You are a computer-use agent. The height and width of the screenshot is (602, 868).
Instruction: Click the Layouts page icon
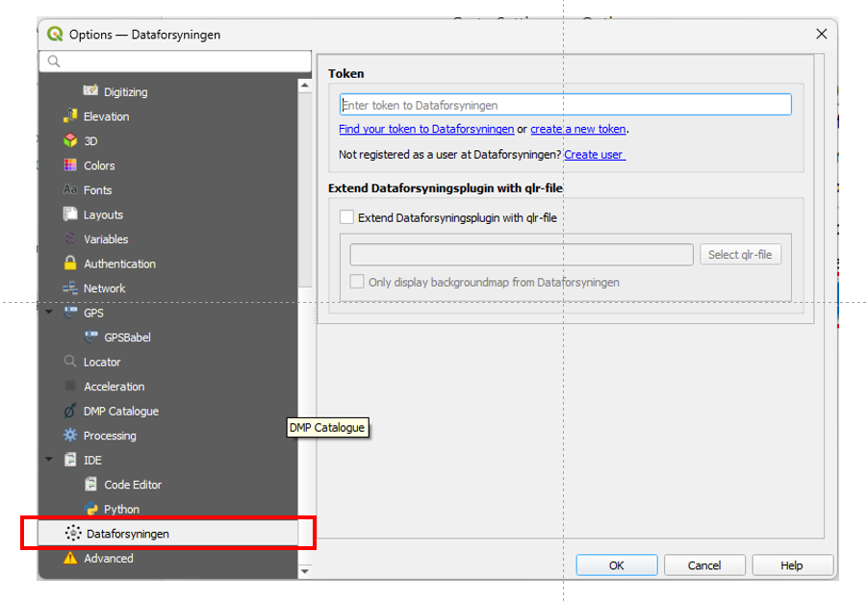[x=70, y=214]
